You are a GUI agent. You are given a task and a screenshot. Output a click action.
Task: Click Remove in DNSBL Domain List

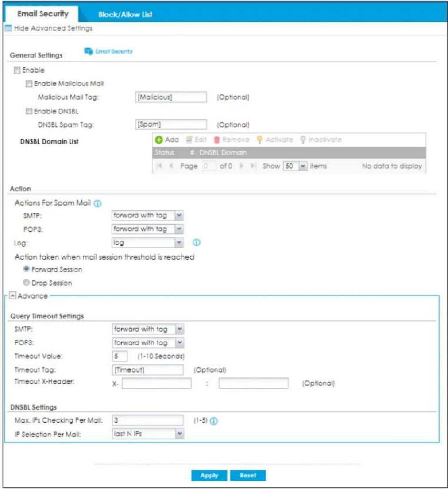[x=232, y=140]
